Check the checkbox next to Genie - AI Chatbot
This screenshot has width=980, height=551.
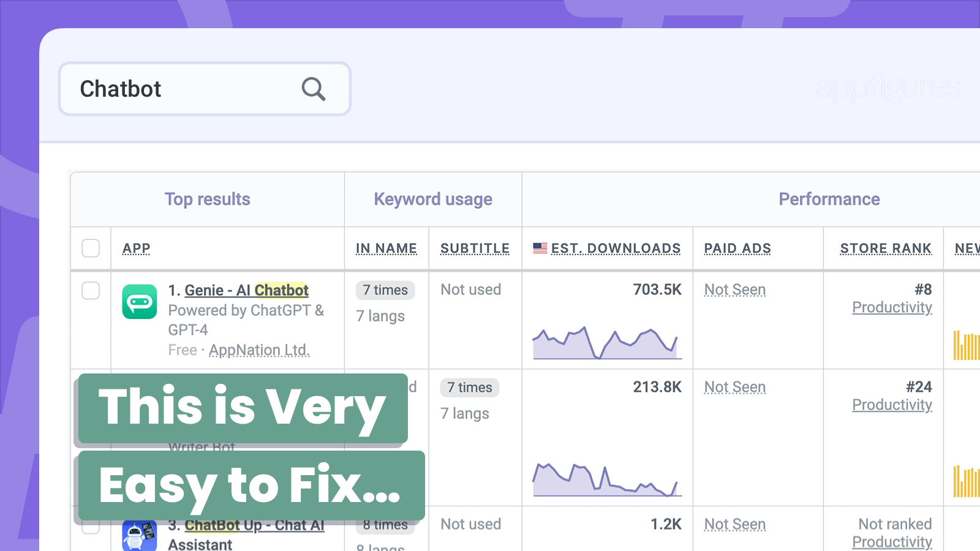coord(90,291)
